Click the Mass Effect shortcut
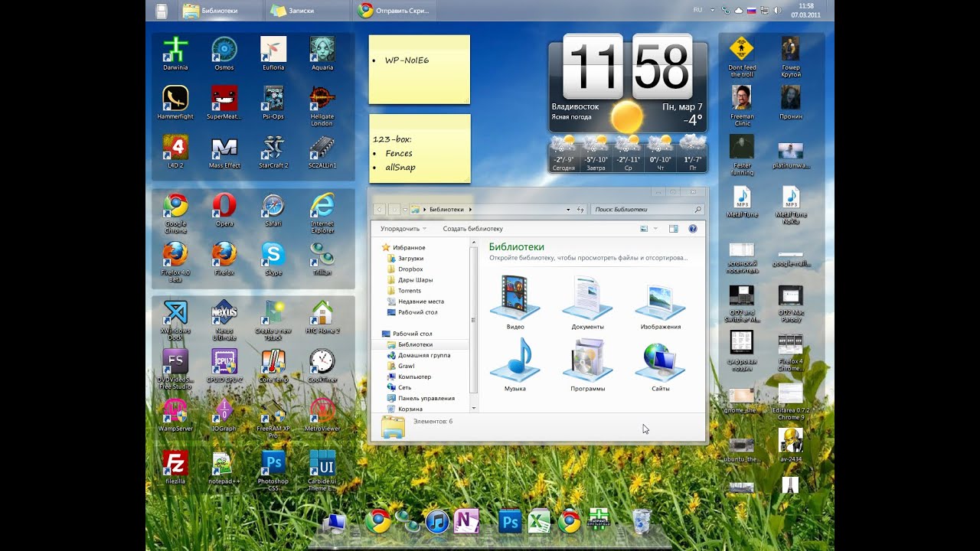The width and height of the screenshot is (980, 551). [x=224, y=152]
